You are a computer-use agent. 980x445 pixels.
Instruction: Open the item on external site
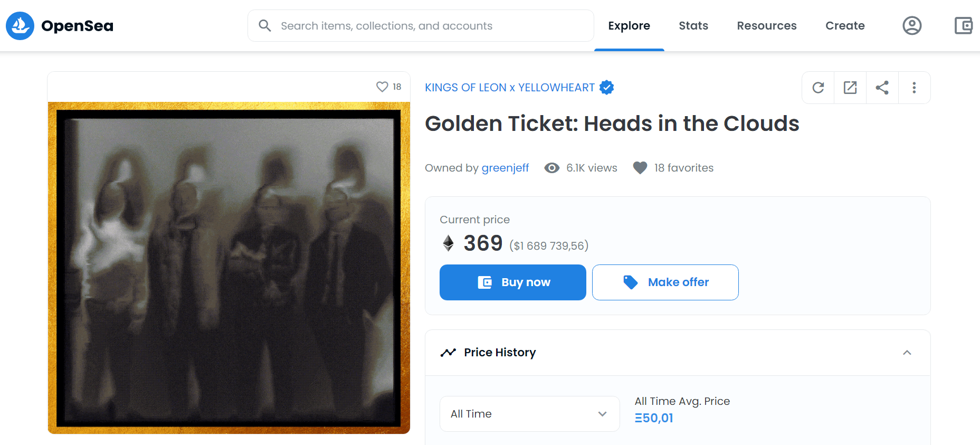[850, 87]
